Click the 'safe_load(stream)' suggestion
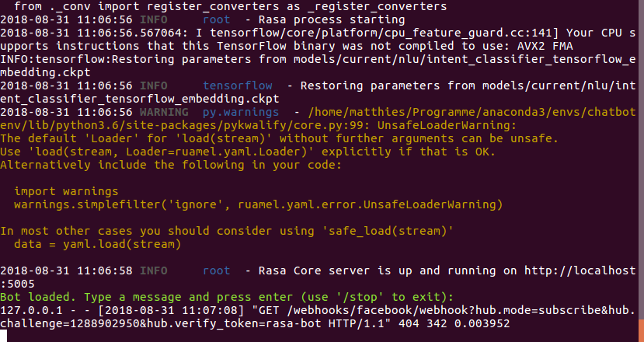 [388, 231]
